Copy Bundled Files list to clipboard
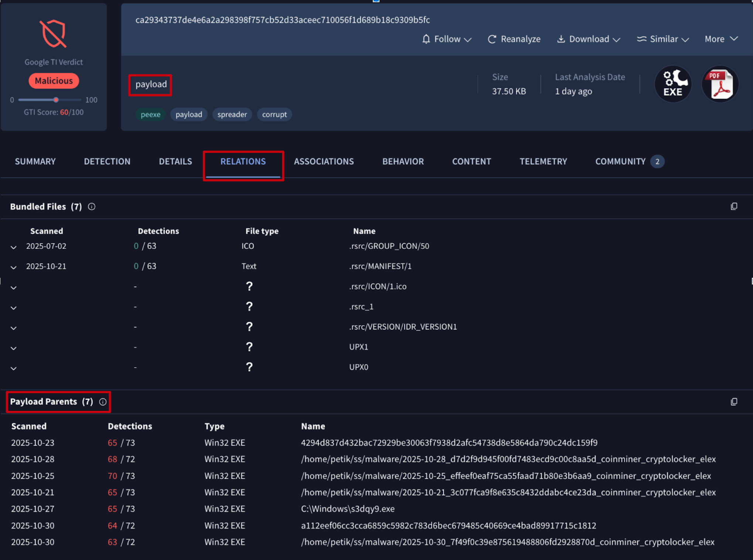This screenshot has height=560, width=753. point(734,206)
